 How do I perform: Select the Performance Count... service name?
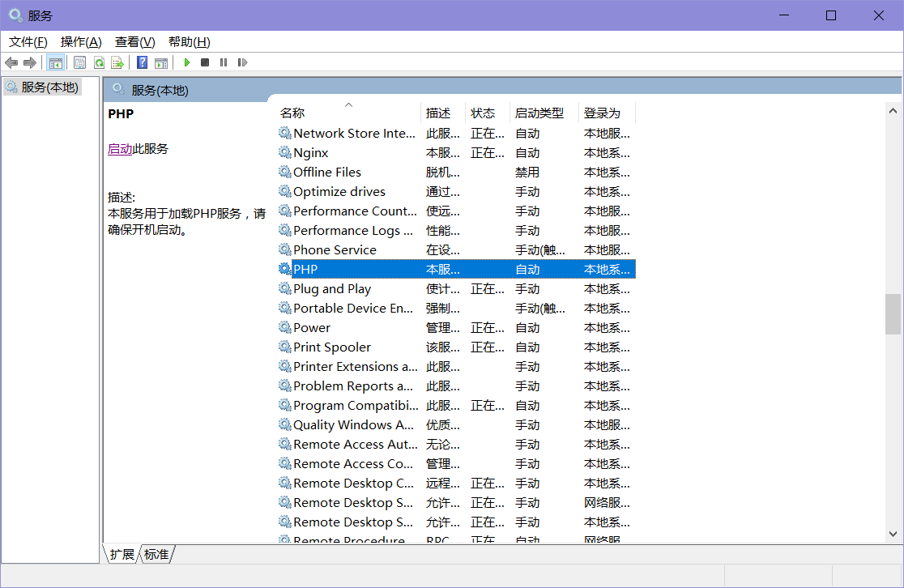click(x=355, y=211)
